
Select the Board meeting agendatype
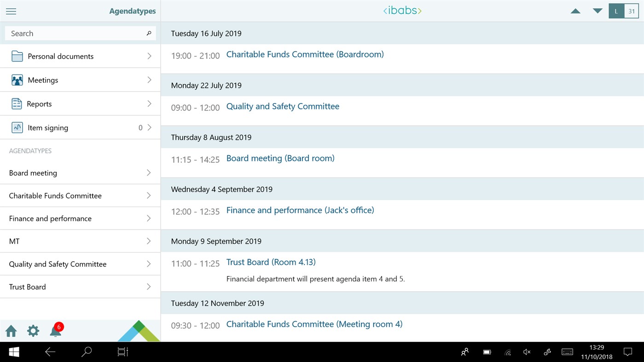coord(80,173)
